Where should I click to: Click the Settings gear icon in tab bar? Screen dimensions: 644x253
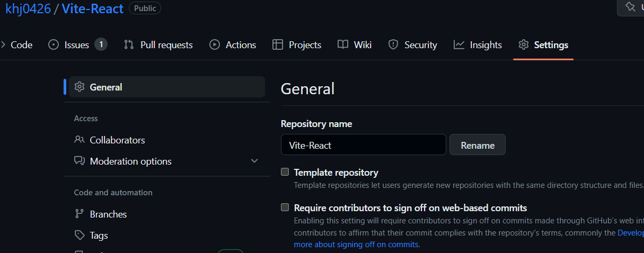pyautogui.click(x=524, y=45)
